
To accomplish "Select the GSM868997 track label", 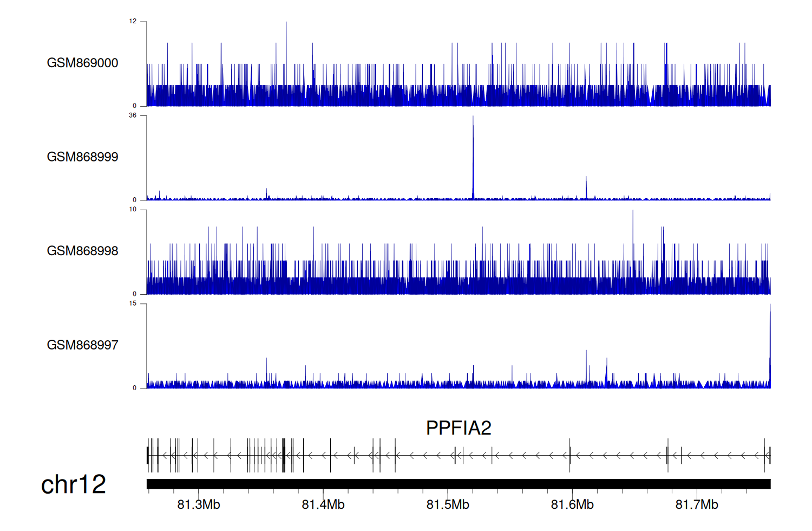I will (x=82, y=345).
